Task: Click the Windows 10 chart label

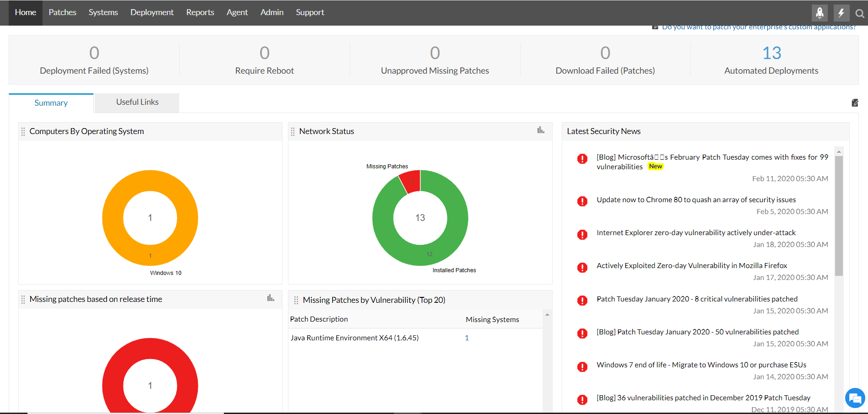Action: 165,273
